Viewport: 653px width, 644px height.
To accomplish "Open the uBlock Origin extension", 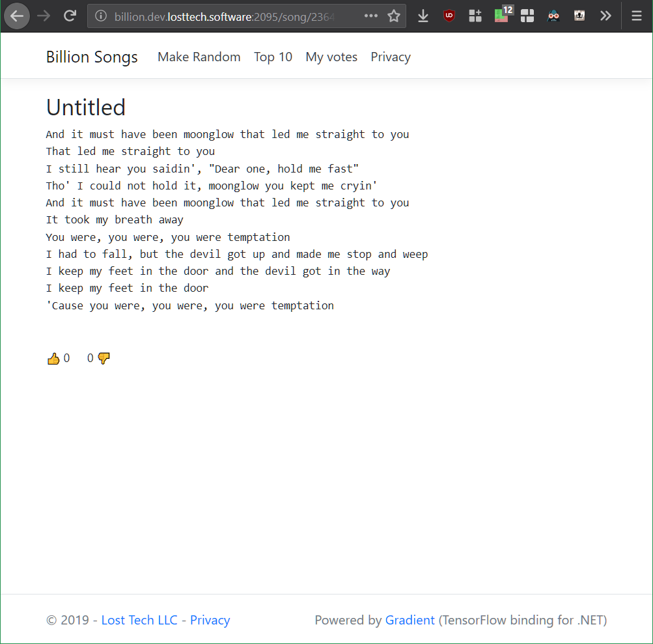I will pos(449,16).
